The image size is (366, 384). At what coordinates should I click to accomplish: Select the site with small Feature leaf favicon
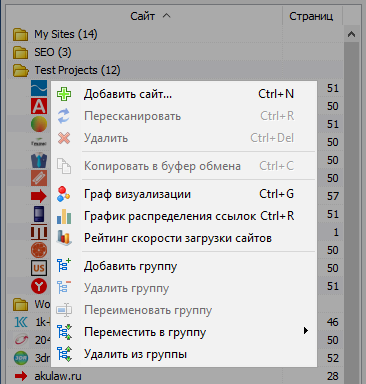tap(39, 142)
